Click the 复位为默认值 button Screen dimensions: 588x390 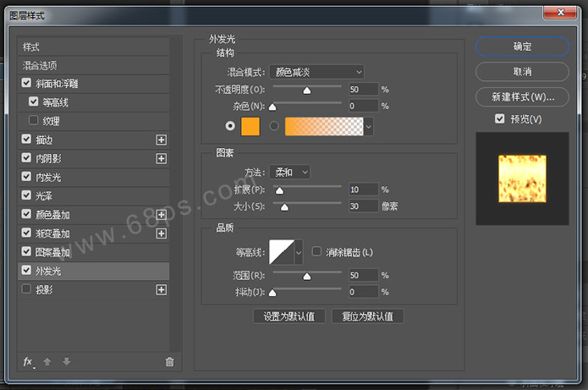tap(367, 316)
